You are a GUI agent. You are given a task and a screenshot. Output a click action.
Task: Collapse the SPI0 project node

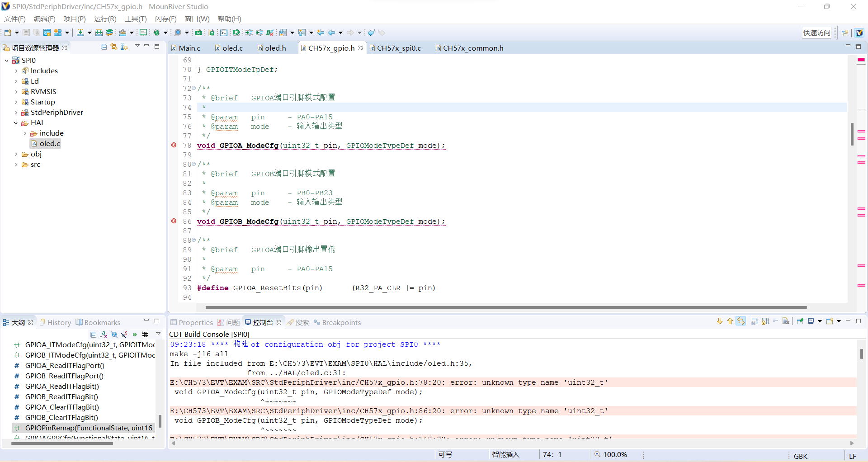click(7, 60)
